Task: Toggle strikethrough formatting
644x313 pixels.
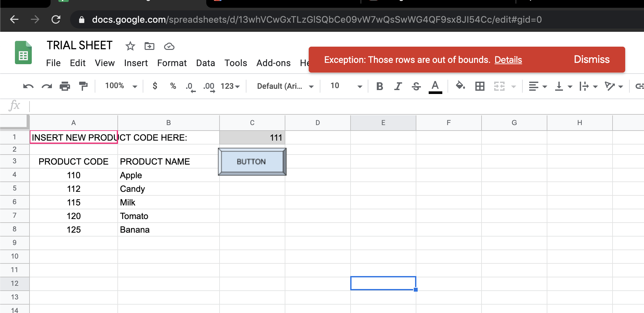Action: coord(416,86)
